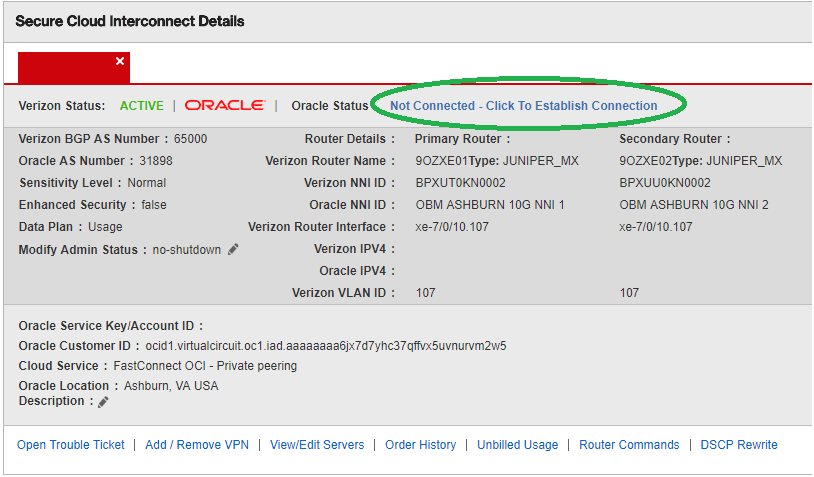This screenshot has width=814, height=477.
Task: Open Order History
Action: tap(420, 445)
